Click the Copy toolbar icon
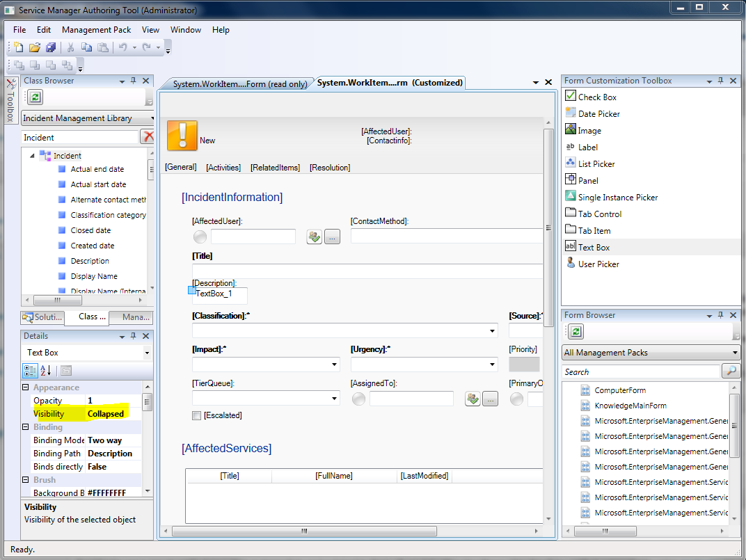Viewport: 746px width, 560px height. pos(86,47)
